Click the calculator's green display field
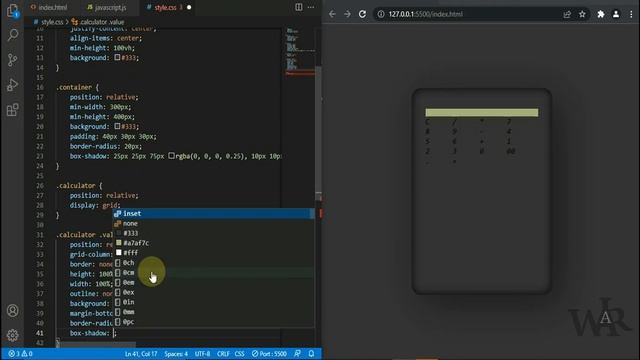Image resolution: width=640 pixels, height=360 pixels. (482, 113)
